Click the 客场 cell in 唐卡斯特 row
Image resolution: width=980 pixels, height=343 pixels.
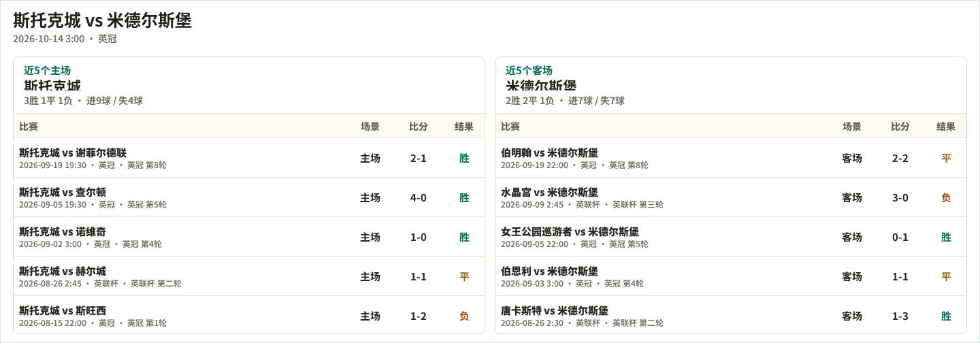pyautogui.click(x=852, y=316)
